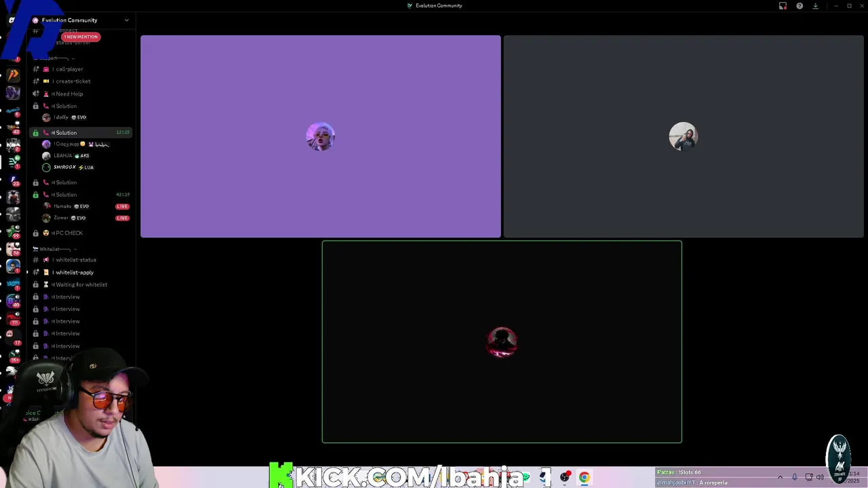This screenshot has height=488, width=868.
Task: Open the server icon with badge 43
Action: coord(13,127)
